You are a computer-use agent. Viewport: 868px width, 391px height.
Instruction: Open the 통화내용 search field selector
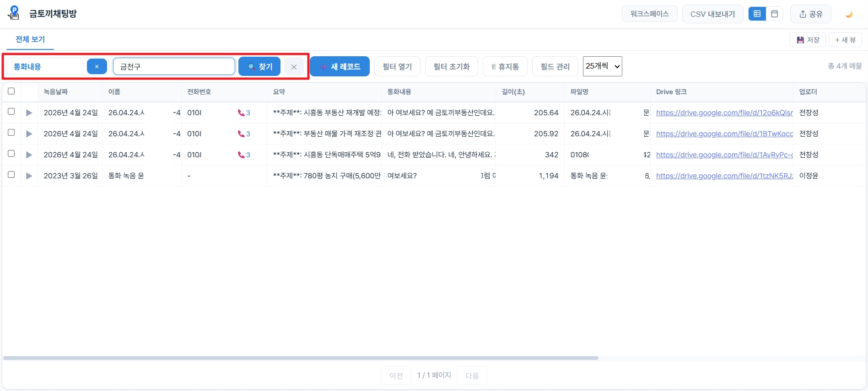click(x=46, y=66)
